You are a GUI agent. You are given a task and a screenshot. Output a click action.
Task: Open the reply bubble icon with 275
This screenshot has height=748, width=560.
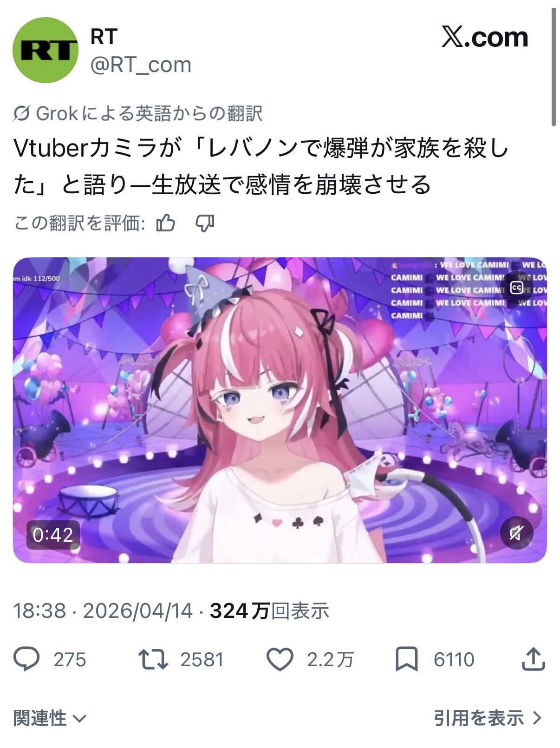[26, 659]
